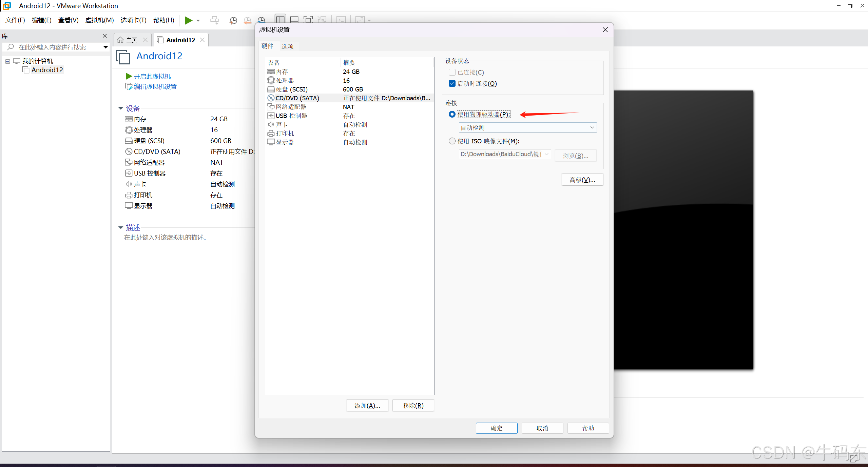Image resolution: width=868 pixels, height=467 pixels.
Task: Select the 硬盘 (SCSI) device row
Action: (x=291, y=89)
